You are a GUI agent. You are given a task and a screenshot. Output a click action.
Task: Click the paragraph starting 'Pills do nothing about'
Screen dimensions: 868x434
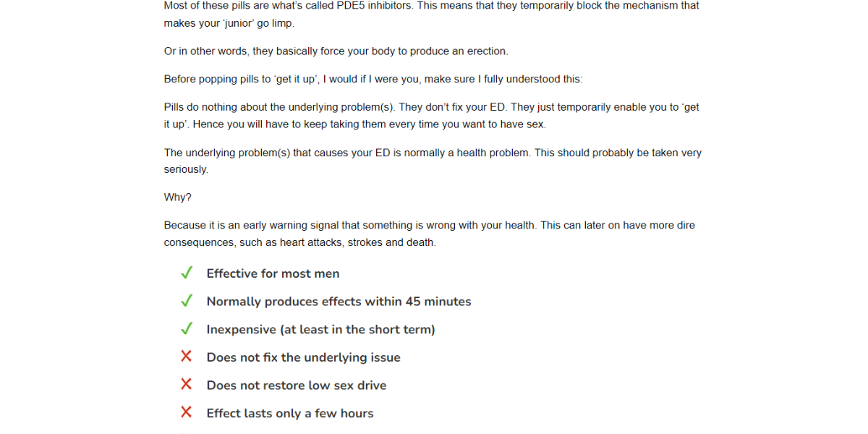(x=432, y=116)
